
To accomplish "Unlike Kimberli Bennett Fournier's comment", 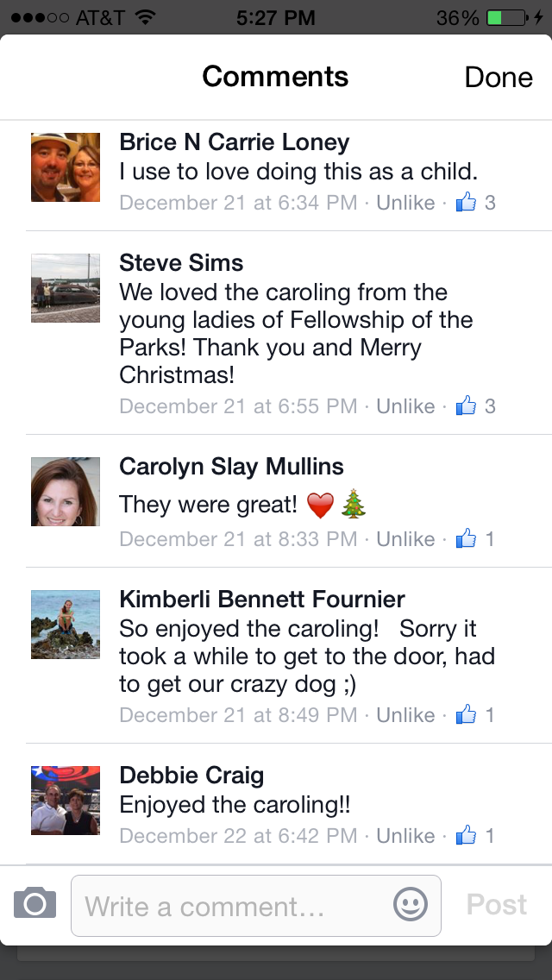I will point(405,715).
